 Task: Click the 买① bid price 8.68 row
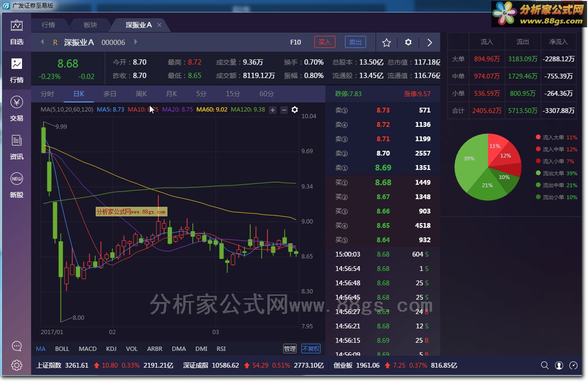click(x=383, y=182)
